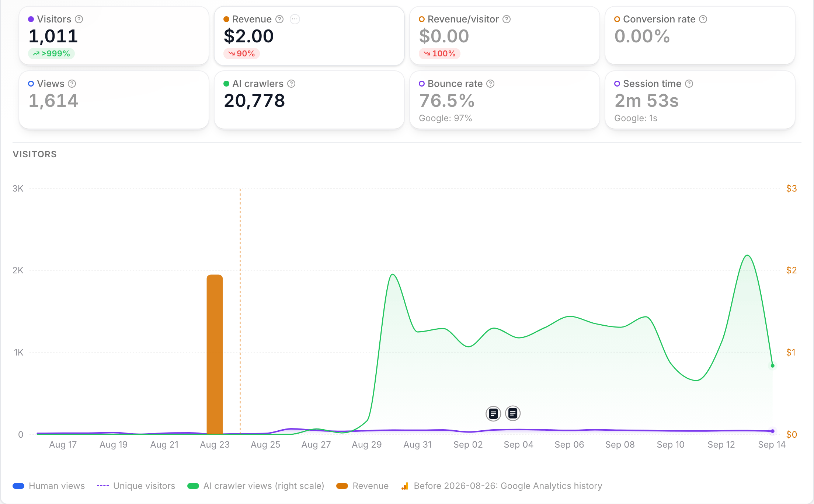Click the 90% revenue decline badge

(x=241, y=54)
